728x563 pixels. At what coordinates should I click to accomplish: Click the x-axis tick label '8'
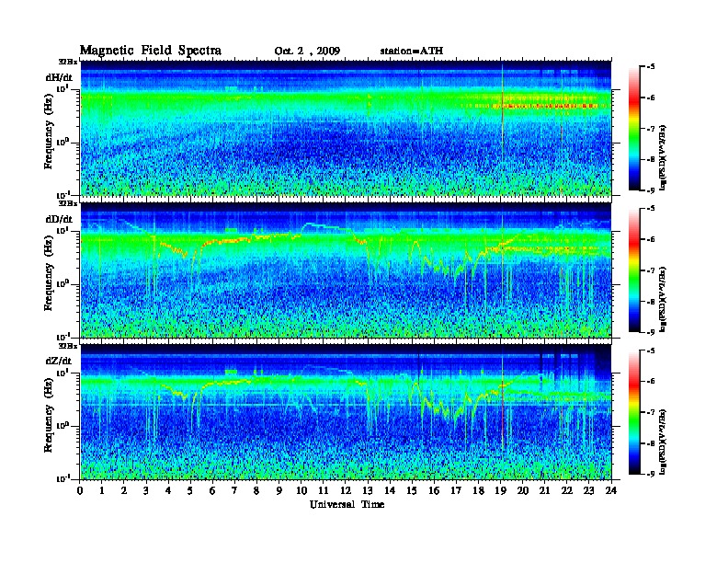[257, 490]
